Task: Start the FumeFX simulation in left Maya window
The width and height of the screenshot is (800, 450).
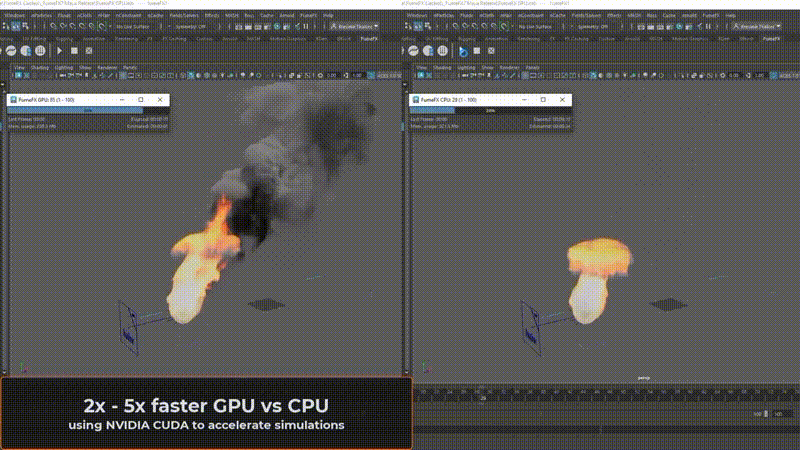Action: click(60, 51)
